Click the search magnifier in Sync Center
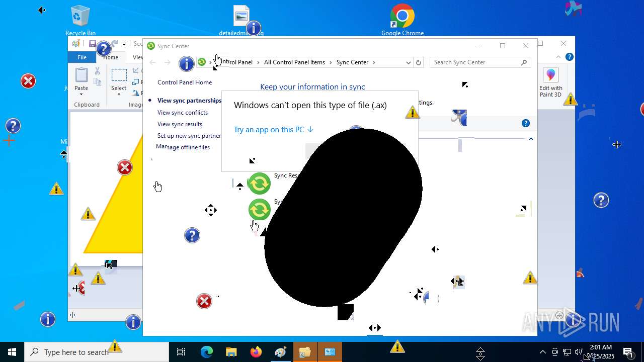The height and width of the screenshot is (362, 644). [x=524, y=62]
